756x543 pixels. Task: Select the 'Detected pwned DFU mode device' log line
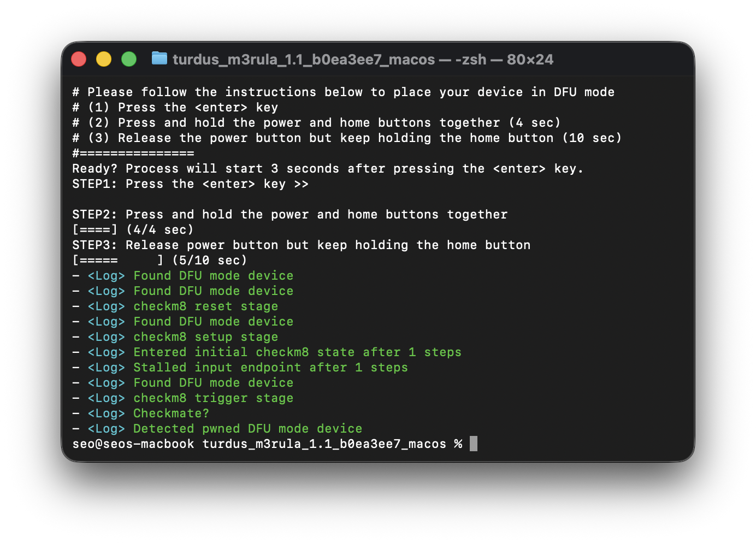click(x=247, y=429)
